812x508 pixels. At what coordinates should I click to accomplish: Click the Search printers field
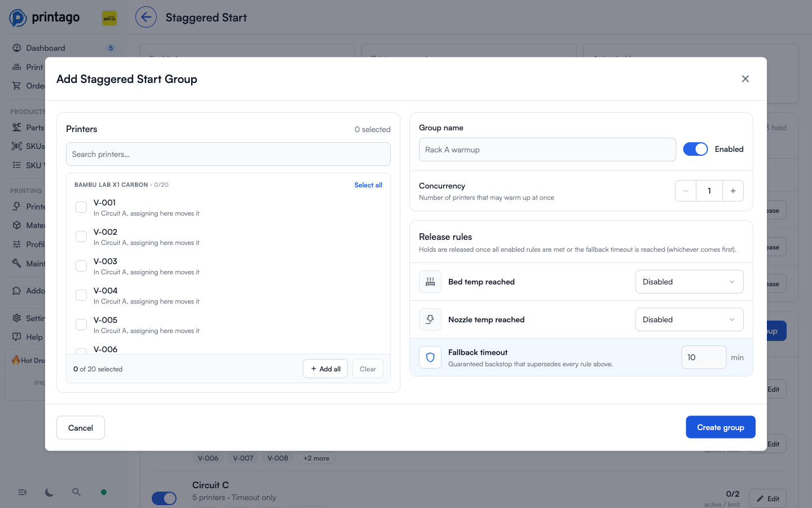[x=228, y=154]
